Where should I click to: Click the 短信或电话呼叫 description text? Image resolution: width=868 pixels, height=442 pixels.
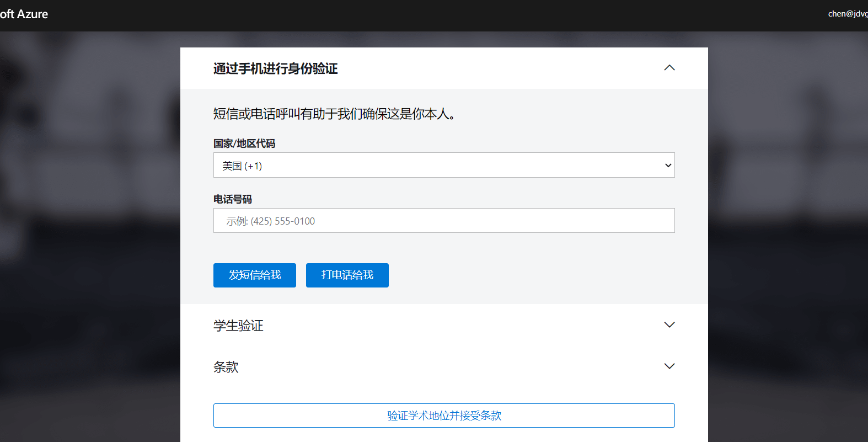click(335, 114)
